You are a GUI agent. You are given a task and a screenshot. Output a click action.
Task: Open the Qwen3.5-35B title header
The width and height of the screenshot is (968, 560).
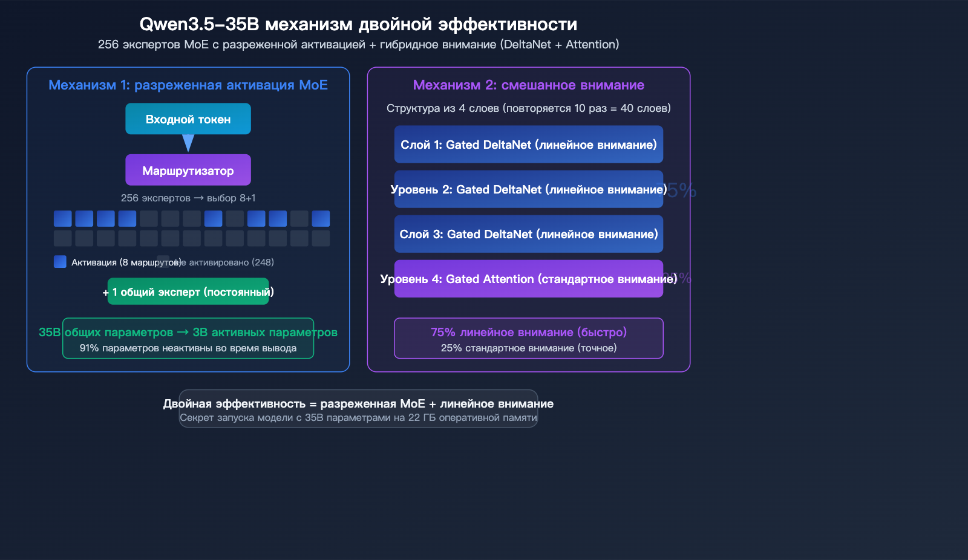[359, 24]
